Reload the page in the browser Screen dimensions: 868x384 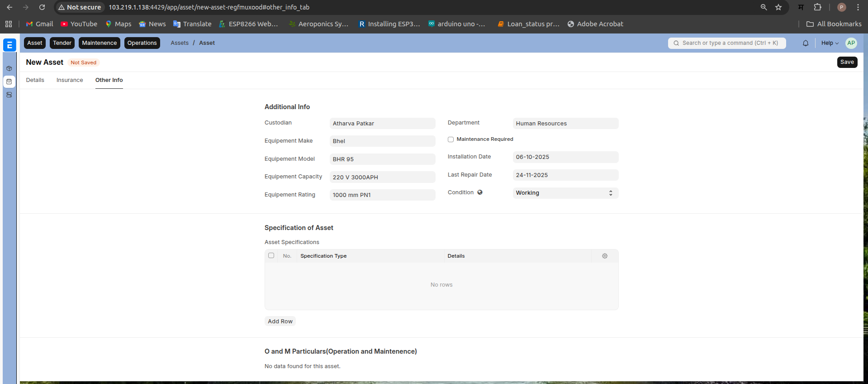pyautogui.click(x=42, y=7)
